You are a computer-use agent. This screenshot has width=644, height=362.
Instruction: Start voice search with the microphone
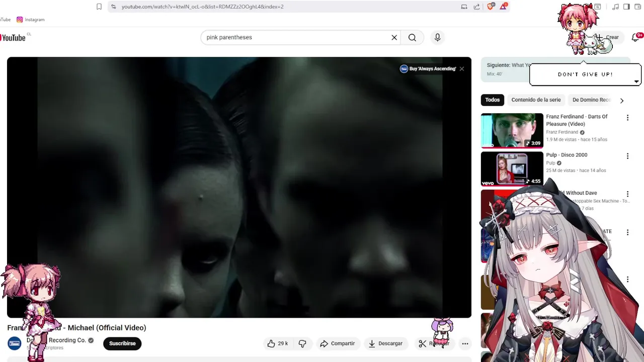[437, 37]
